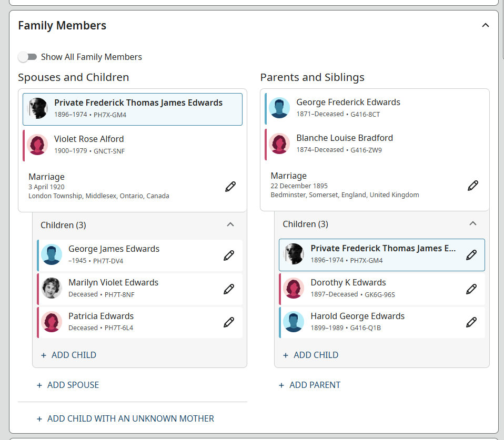The height and width of the screenshot is (440, 504).
Task: Open George Frederick Edwards' profile
Action: click(348, 103)
